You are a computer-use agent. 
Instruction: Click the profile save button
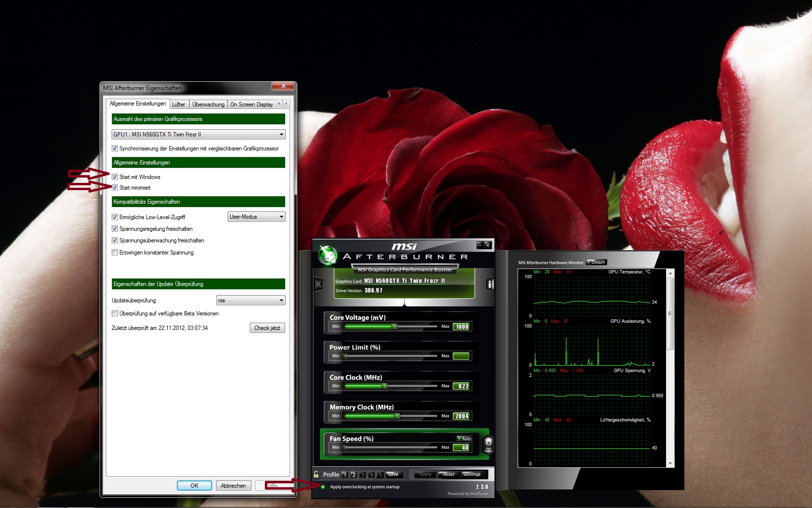click(393, 475)
